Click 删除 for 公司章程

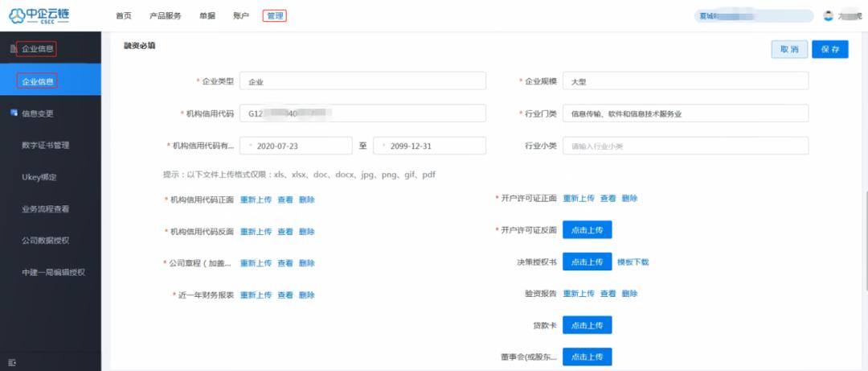tap(307, 263)
